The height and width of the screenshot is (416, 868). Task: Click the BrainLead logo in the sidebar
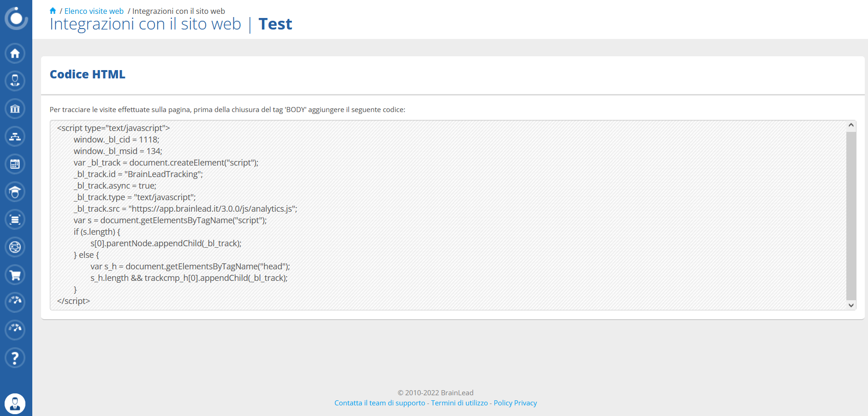[x=16, y=18]
